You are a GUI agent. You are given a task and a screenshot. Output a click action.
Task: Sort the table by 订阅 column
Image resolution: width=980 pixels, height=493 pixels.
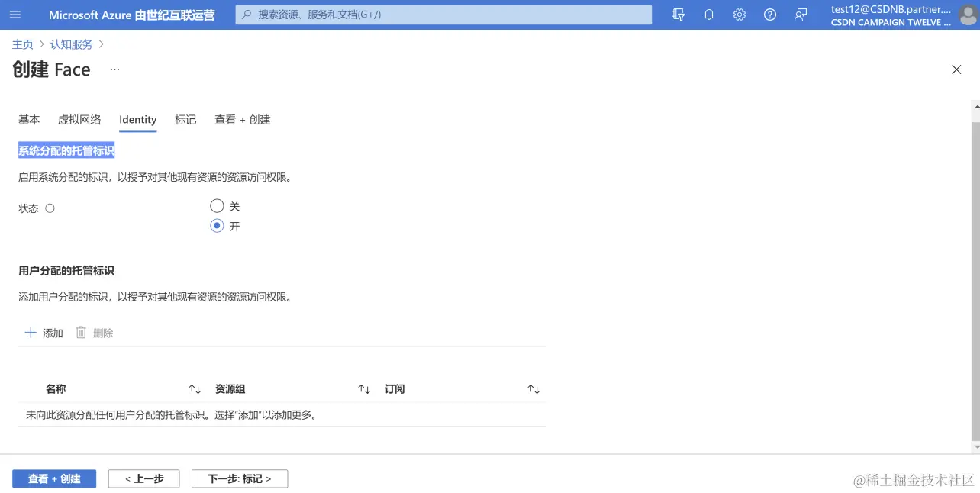(534, 389)
